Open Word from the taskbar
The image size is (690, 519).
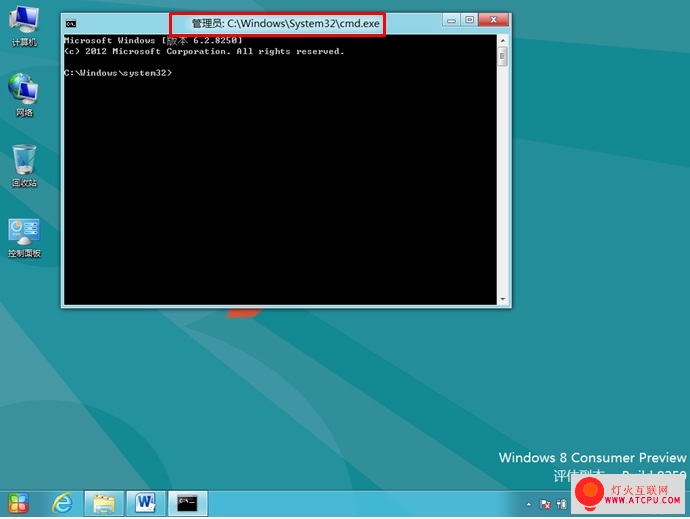146,503
